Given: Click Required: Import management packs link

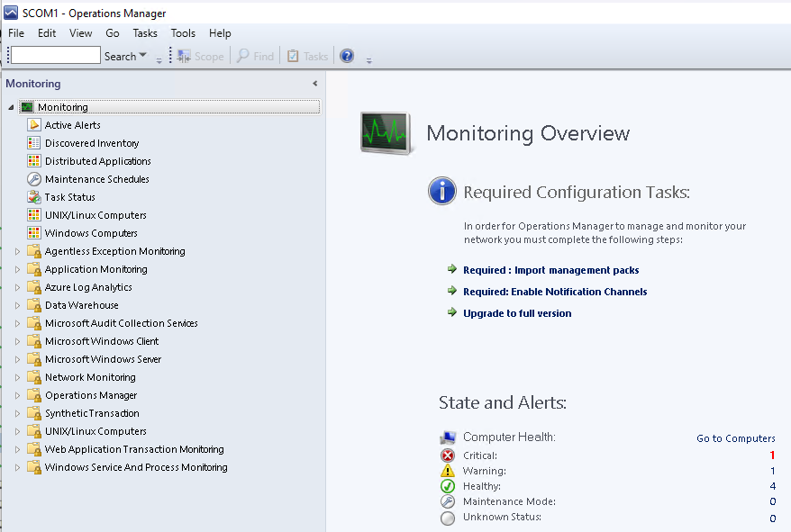Looking at the screenshot, I should [x=550, y=270].
